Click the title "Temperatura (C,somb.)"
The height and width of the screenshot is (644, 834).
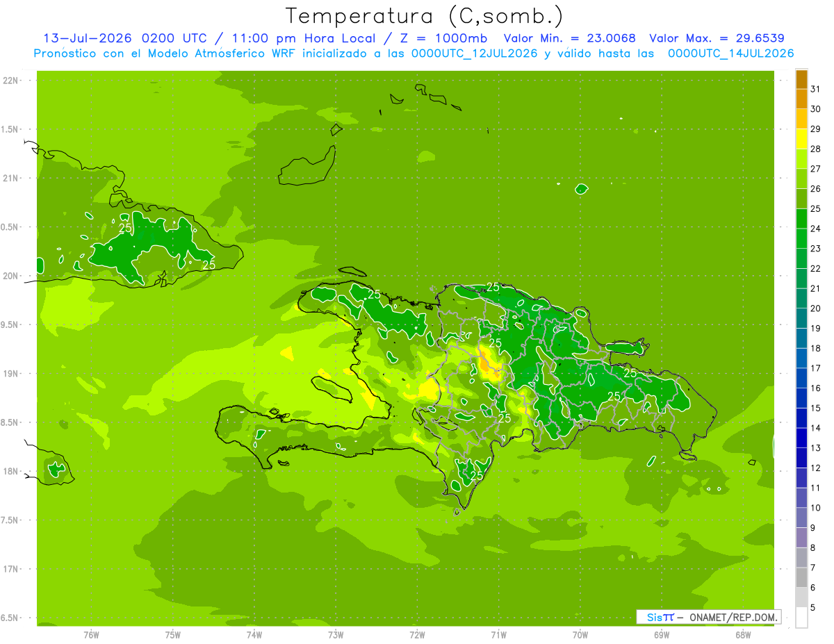(x=424, y=16)
